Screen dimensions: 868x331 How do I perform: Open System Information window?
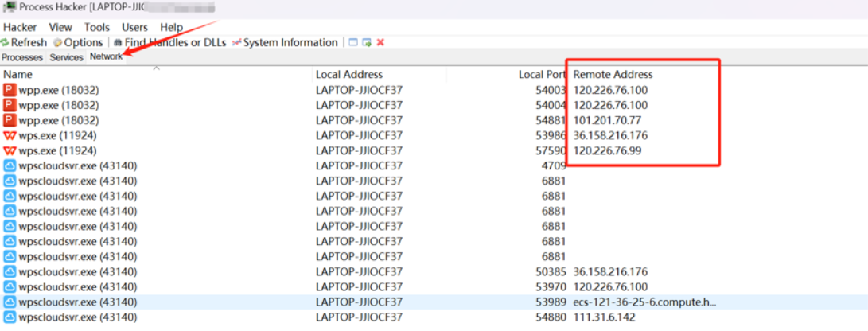pos(285,43)
